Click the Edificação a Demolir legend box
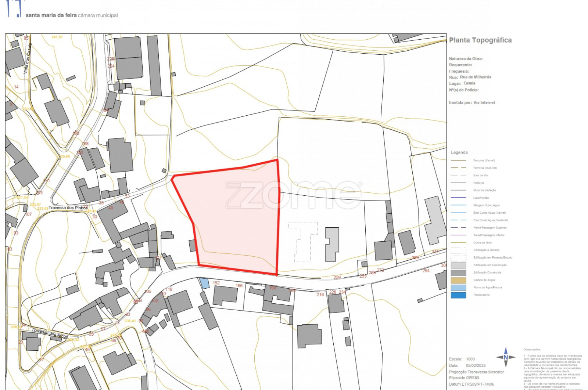This screenshot has width=588, height=390. coord(458,250)
